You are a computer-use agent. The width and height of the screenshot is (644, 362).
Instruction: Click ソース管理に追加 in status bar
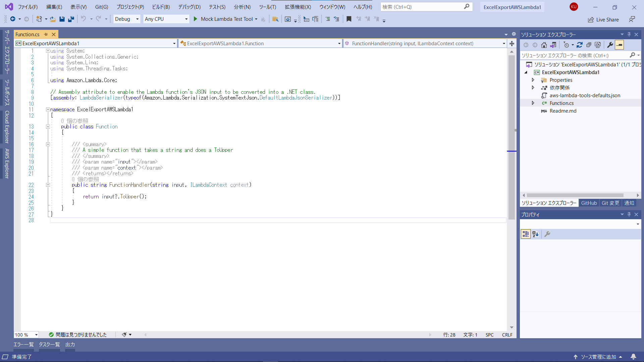(x=598, y=357)
